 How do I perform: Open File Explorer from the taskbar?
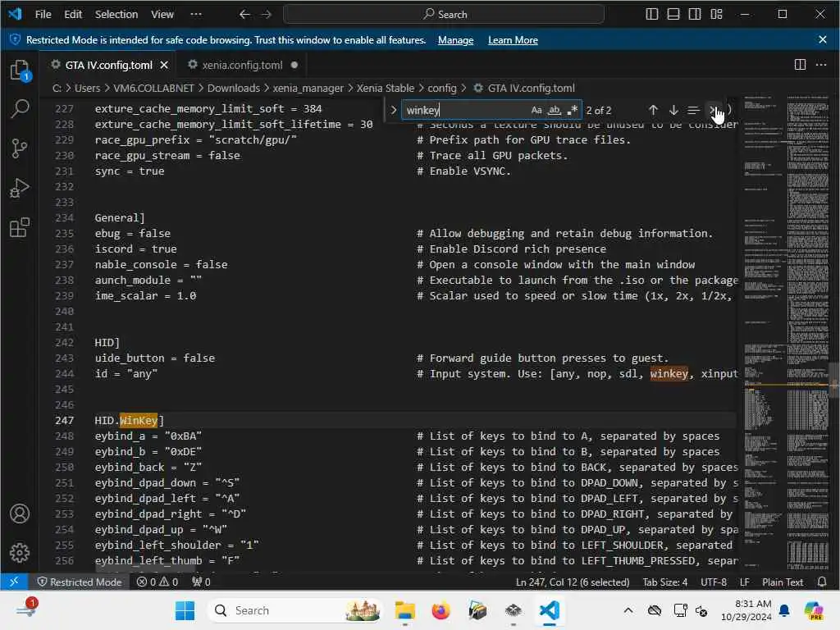tap(405, 610)
